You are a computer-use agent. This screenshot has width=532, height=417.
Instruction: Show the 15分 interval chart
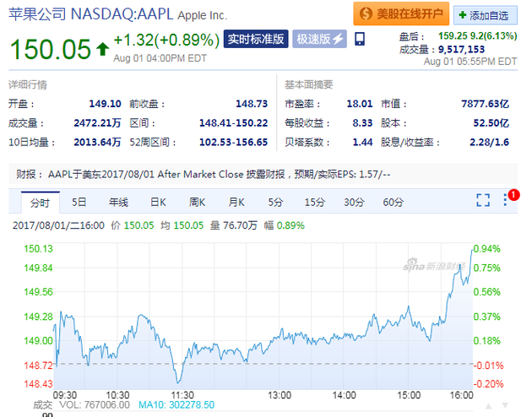pos(314,203)
